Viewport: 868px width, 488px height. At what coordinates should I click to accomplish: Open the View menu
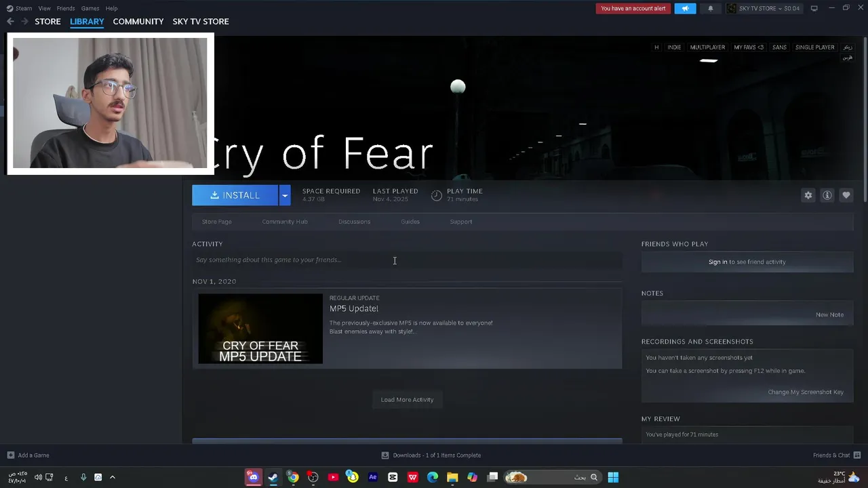tap(45, 8)
